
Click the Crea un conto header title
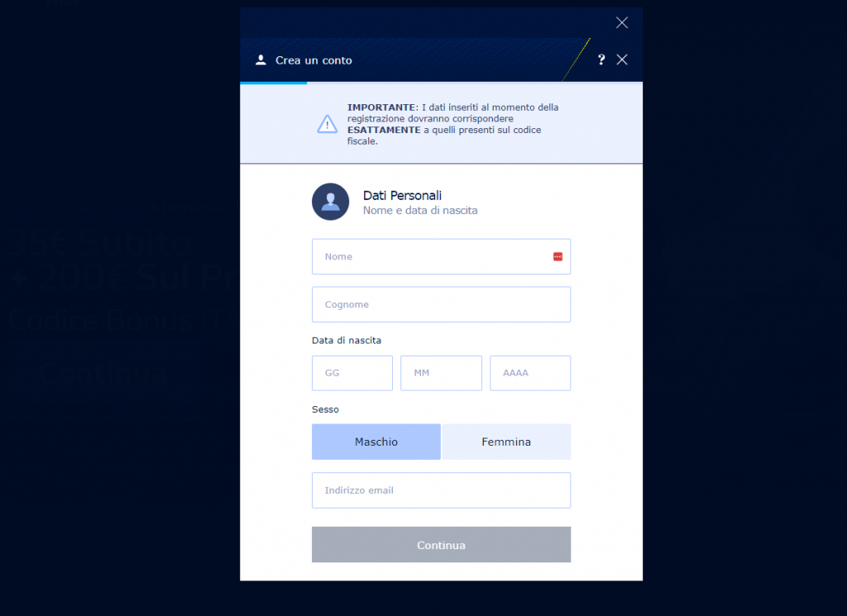coord(313,60)
